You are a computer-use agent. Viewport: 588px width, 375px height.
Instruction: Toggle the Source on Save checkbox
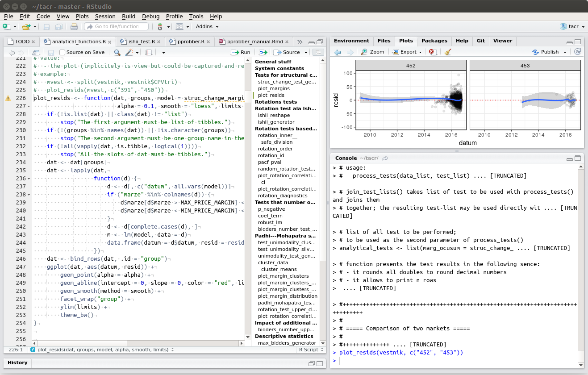coord(63,52)
